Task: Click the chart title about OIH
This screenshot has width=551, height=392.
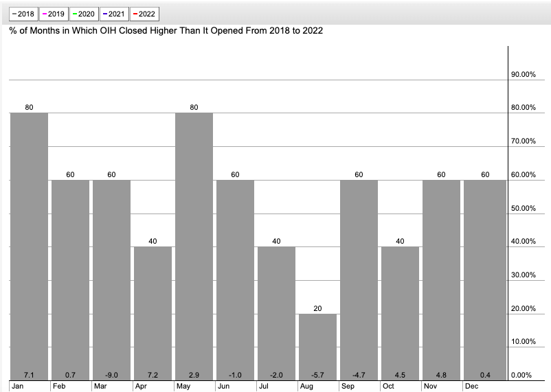Action: click(x=166, y=31)
